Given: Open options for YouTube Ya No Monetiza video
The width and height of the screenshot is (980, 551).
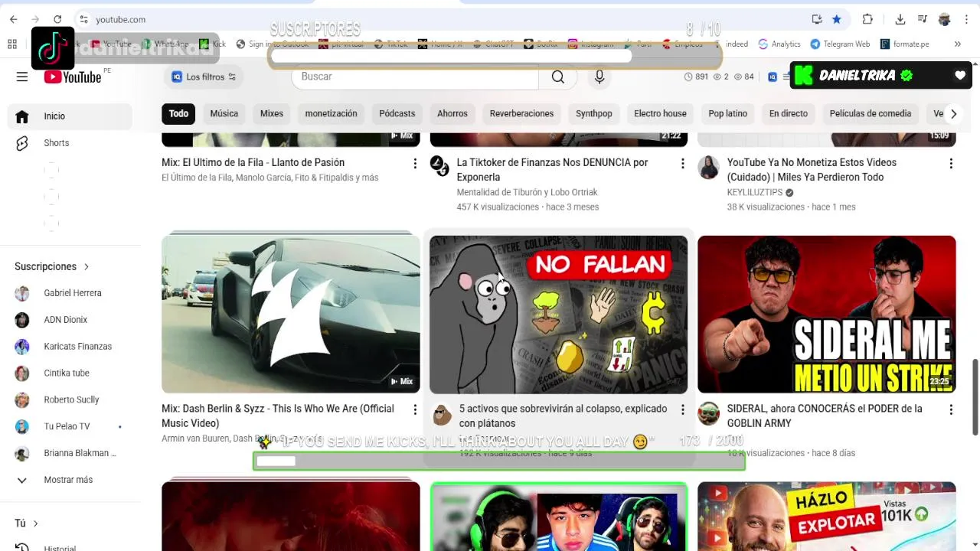Looking at the screenshot, I should point(951,164).
